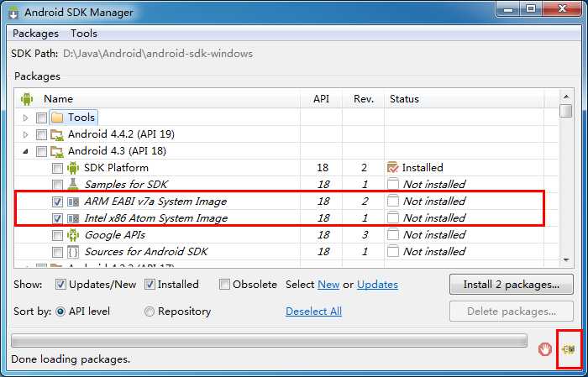Click Delete packages button
The width and height of the screenshot is (588, 377).
point(512,311)
